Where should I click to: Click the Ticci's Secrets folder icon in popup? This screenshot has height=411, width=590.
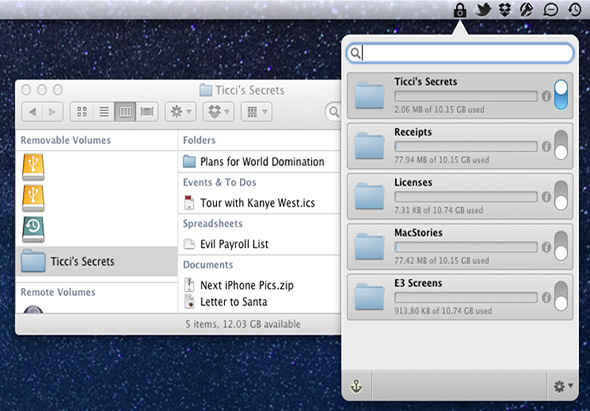(x=370, y=96)
